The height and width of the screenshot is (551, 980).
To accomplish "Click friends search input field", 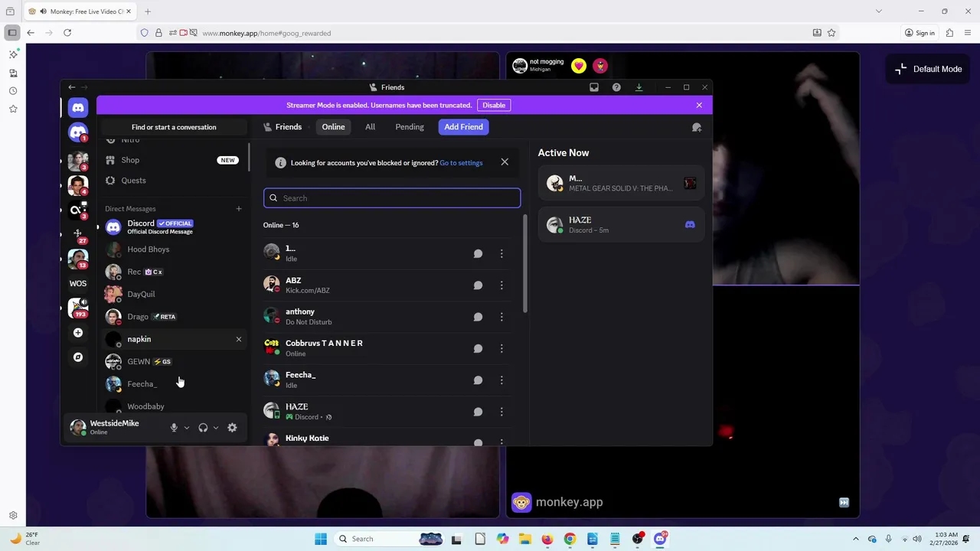I will coord(392,198).
